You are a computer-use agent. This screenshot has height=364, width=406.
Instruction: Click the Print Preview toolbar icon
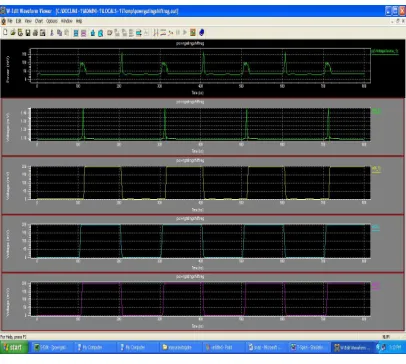[x=42, y=32]
